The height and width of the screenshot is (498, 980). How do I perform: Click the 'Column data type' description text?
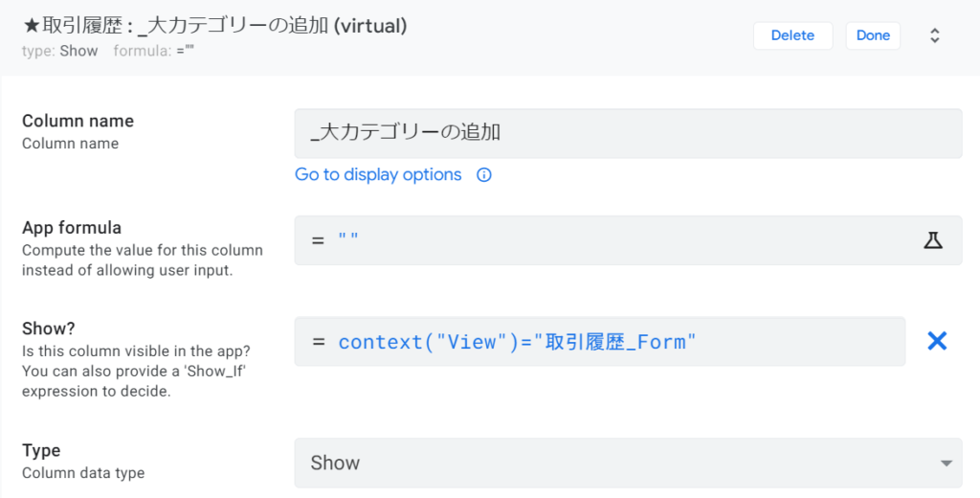click(83, 473)
